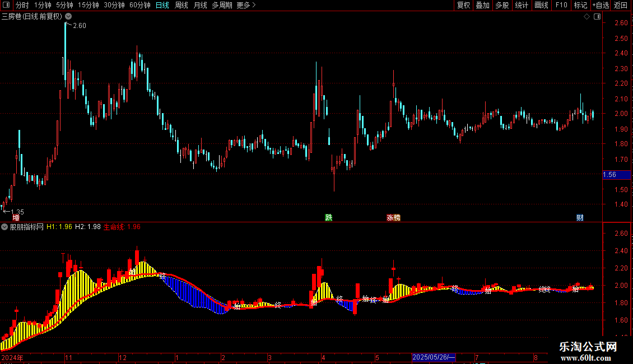The height and width of the screenshot is (364, 633).
Task: Open the 三房巷 chart title dropdown arrow
Action: pos(69,17)
